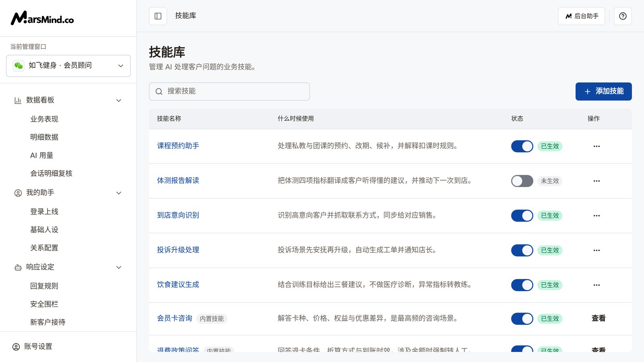Turn off the 到店意向识别 toggle
Screen dimensions: 644x362
[x=522, y=216]
